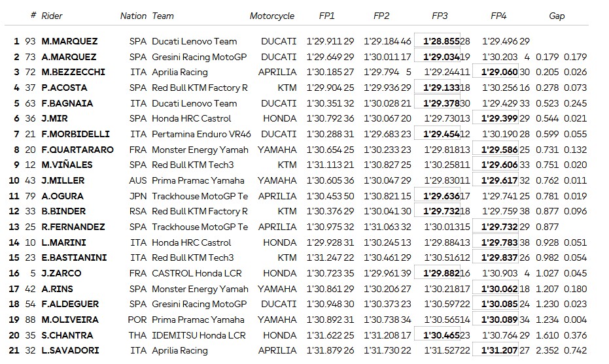The height and width of the screenshot is (364, 609).
Task: Select L.SAVADORI's highlighted 1'31.207 FP4 time
Action: [499, 350]
